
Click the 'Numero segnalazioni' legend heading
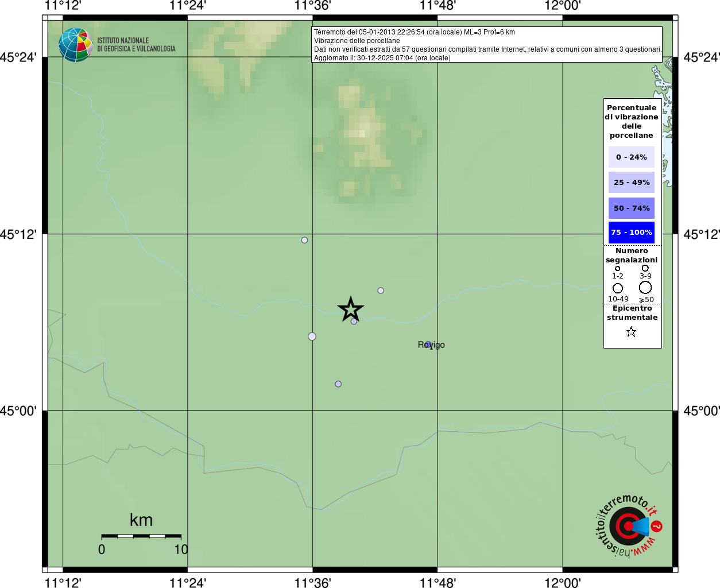click(632, 256)
